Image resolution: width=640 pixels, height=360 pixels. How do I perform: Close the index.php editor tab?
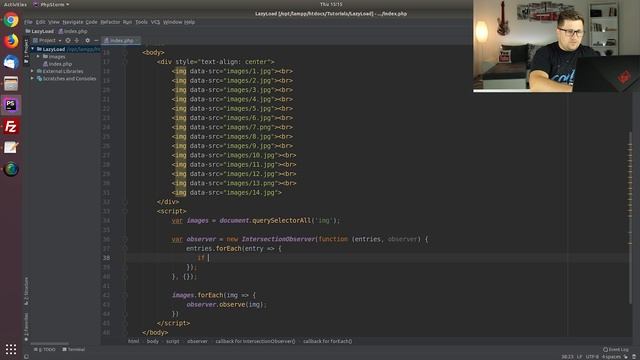pos(137,40)
